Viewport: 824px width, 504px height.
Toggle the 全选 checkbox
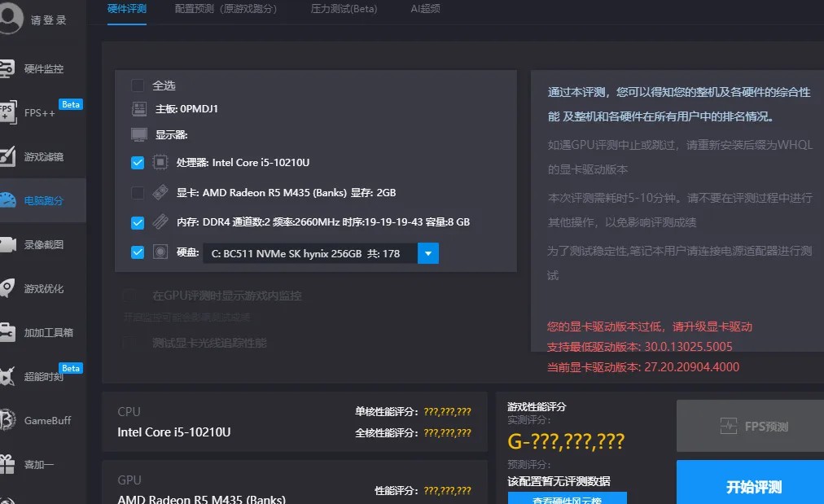(138, 85)
